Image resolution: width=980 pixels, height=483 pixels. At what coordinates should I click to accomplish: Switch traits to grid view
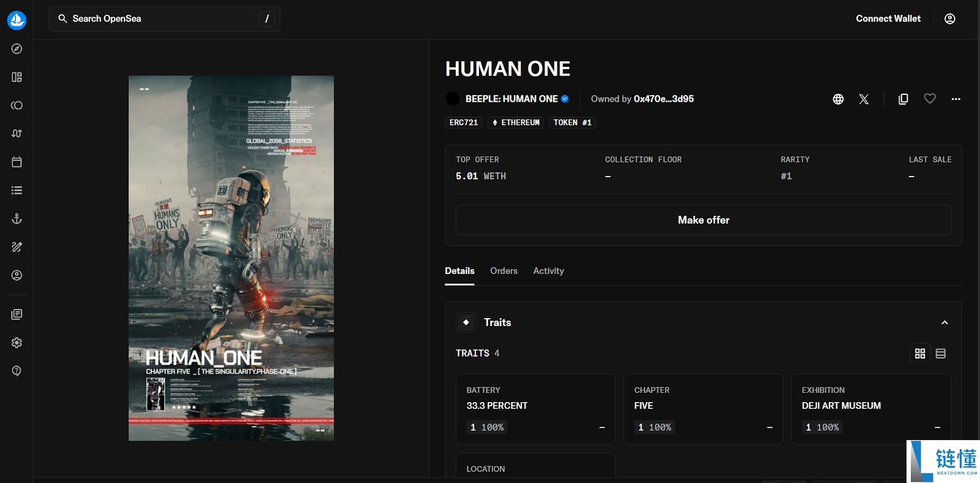point(920,354)
